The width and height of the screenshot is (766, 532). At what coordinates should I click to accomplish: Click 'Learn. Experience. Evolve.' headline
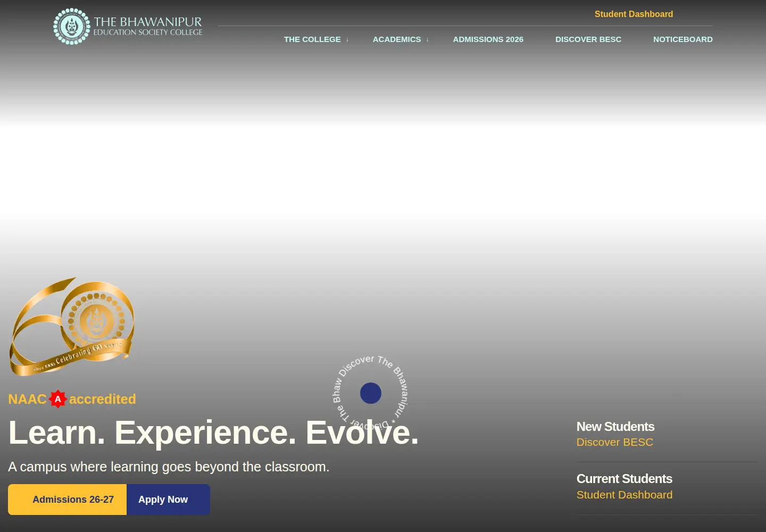[213, 433]
